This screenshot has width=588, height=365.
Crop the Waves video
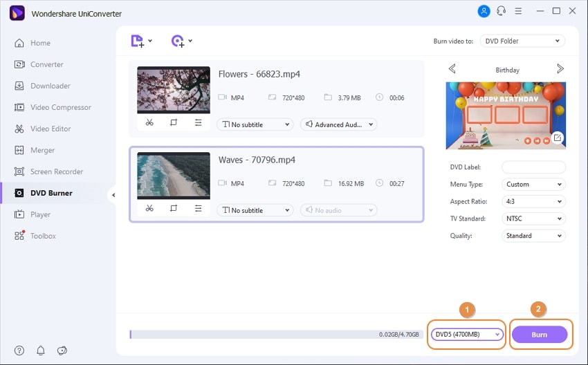click(x=174, y=208)
